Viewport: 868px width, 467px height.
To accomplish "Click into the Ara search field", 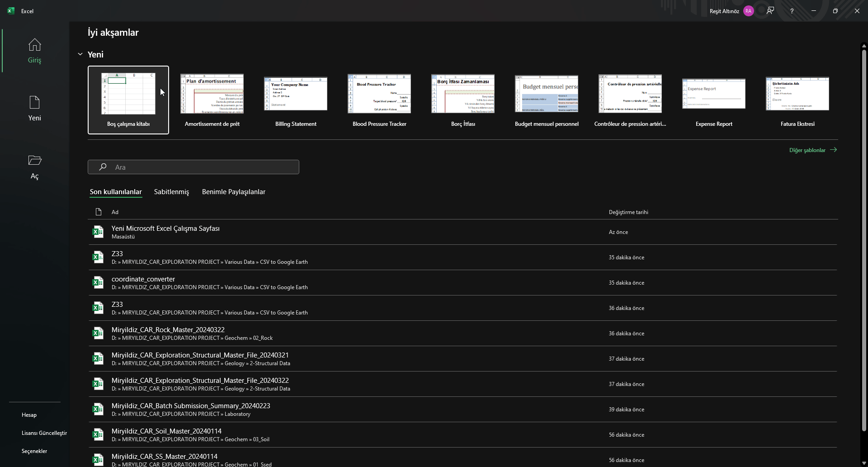I will (193, 167).
